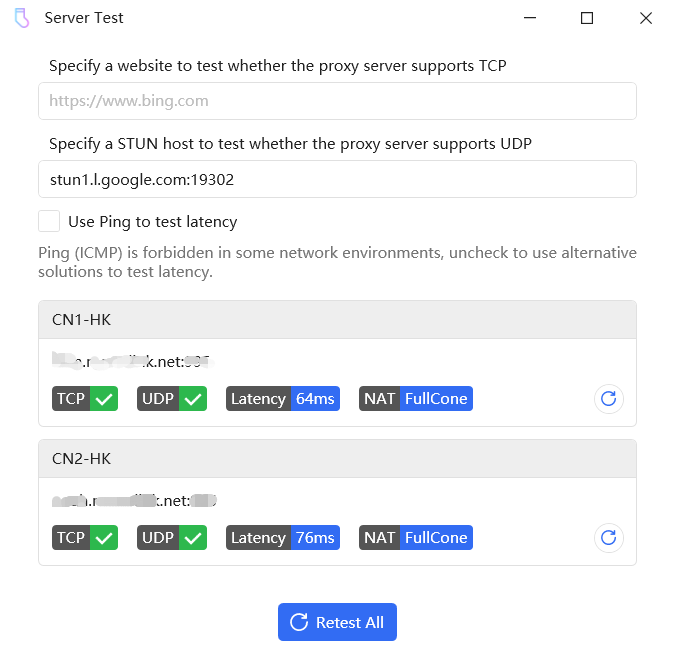Click the TCP green checkmark for CN2-HK
Viewport: 674px width, 666px height.
[104, 538]
